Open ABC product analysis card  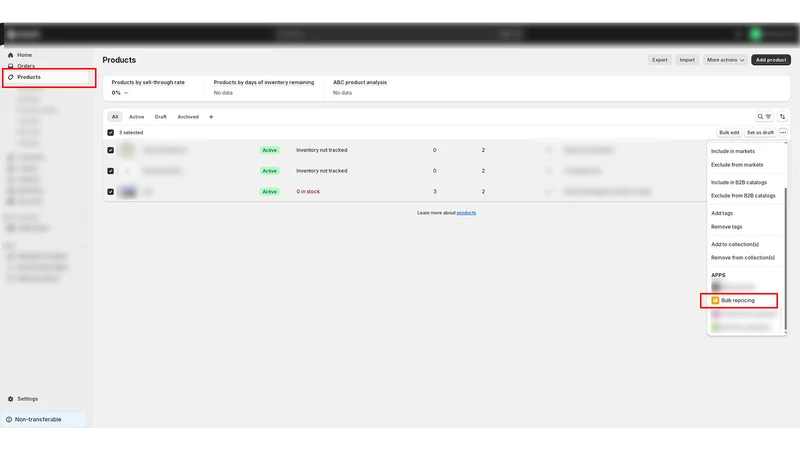click(360, 87)
